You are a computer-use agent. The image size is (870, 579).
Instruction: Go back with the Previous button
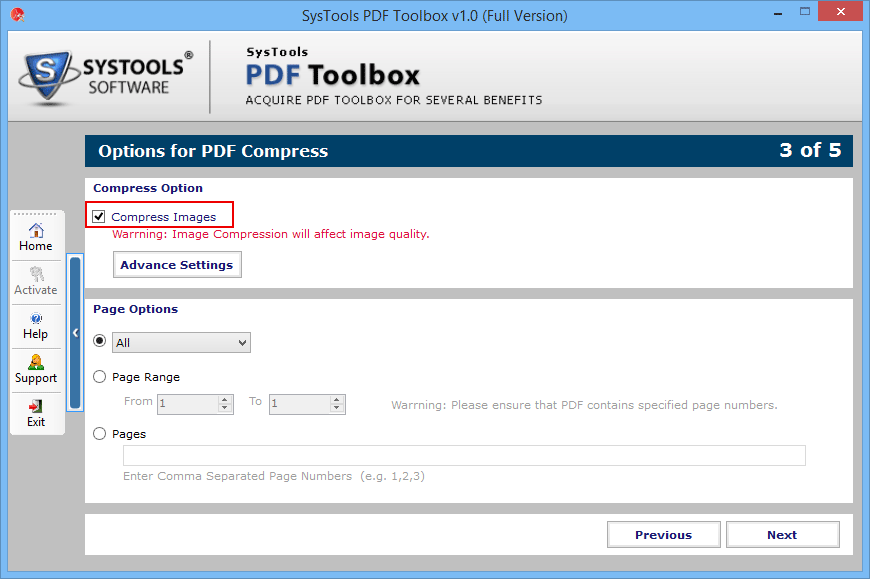(664, 535)
